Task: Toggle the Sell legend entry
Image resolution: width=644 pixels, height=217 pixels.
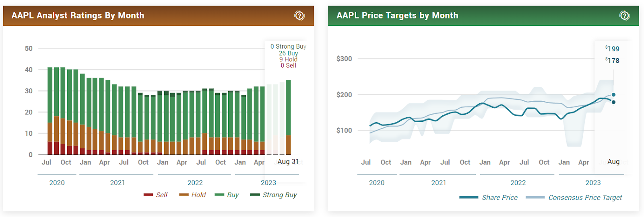Action: point(155,195)
